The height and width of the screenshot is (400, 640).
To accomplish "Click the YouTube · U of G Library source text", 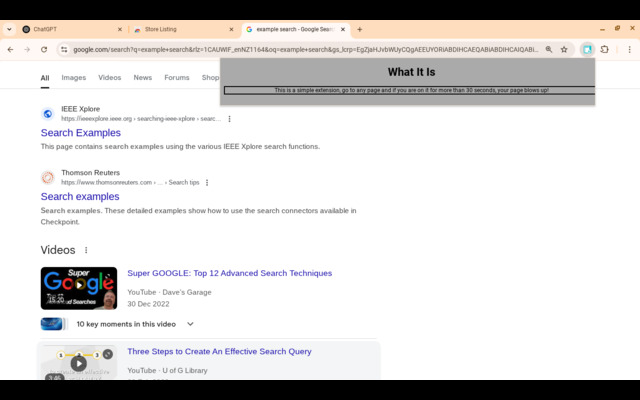I will click(167, 371).
